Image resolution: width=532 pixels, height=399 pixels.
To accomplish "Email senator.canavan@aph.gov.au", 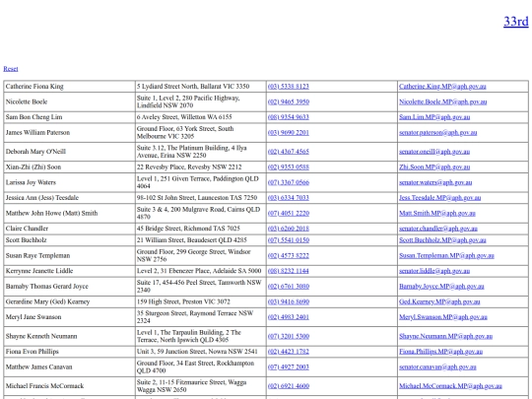I will [x=437, y=367].
